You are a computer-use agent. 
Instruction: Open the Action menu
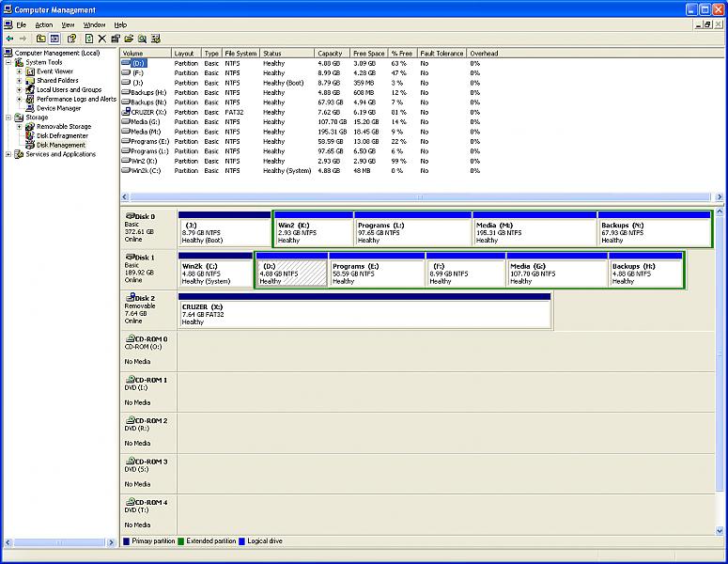43,24
